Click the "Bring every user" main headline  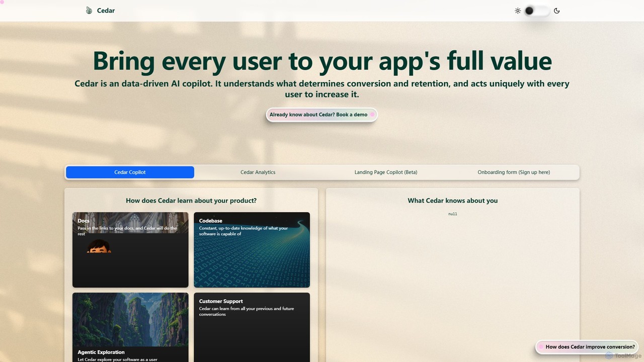322,61
